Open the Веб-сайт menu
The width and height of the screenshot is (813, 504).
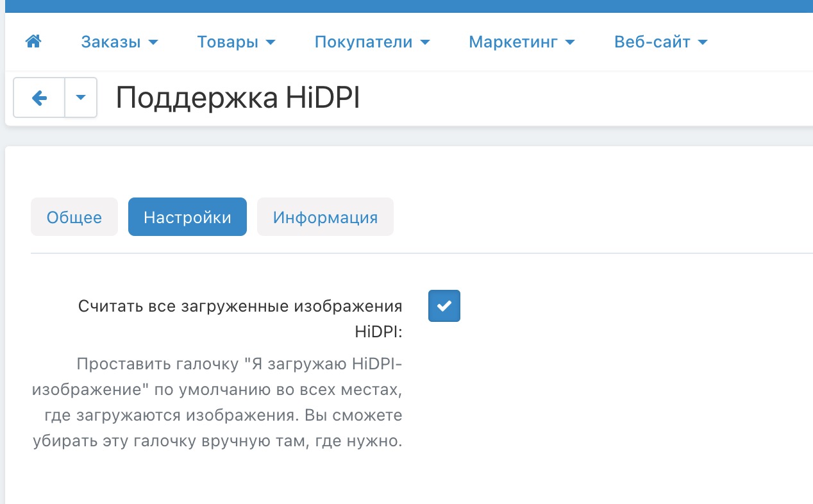tap(660, 42)
